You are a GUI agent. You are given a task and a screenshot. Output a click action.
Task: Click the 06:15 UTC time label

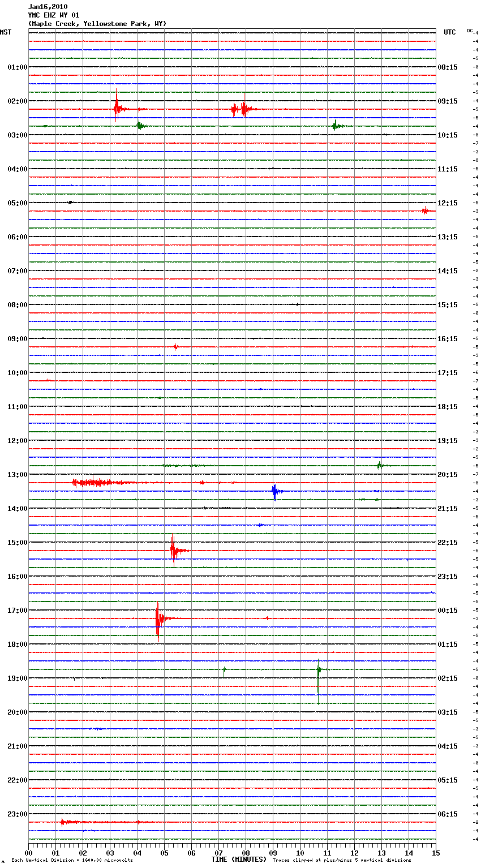pyautogui.click(x=448, y=814)
